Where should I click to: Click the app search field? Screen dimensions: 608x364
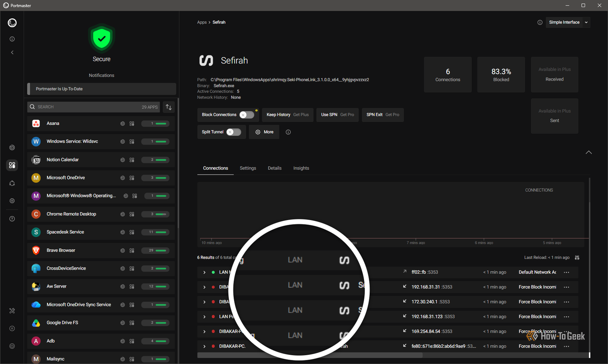(x=94, y=107)
